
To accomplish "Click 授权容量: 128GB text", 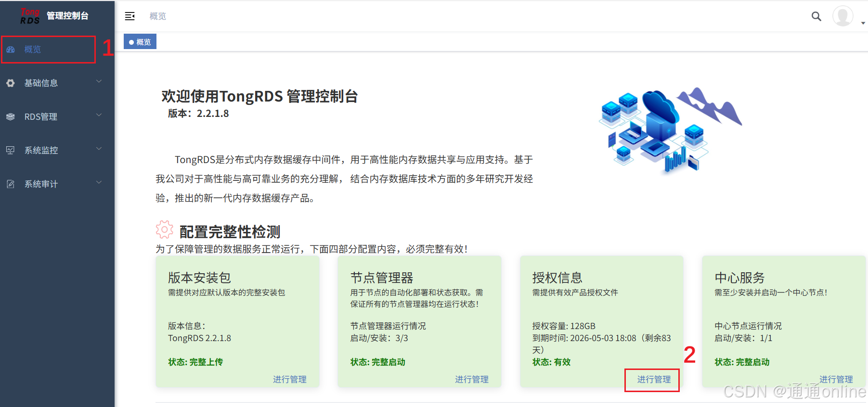I will coord(564,326).
